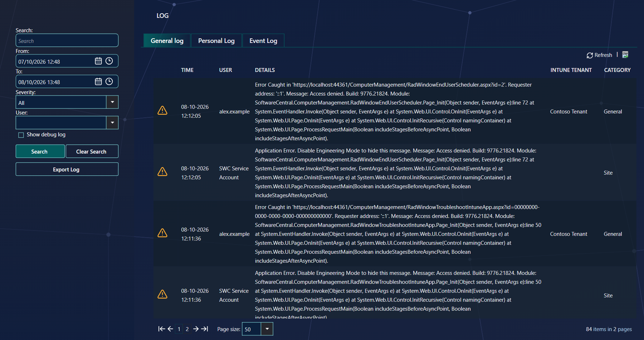This screenshot has height=340, width=644.
Task: Click Contoso Tenant in first log row
Action: (569, 112)
